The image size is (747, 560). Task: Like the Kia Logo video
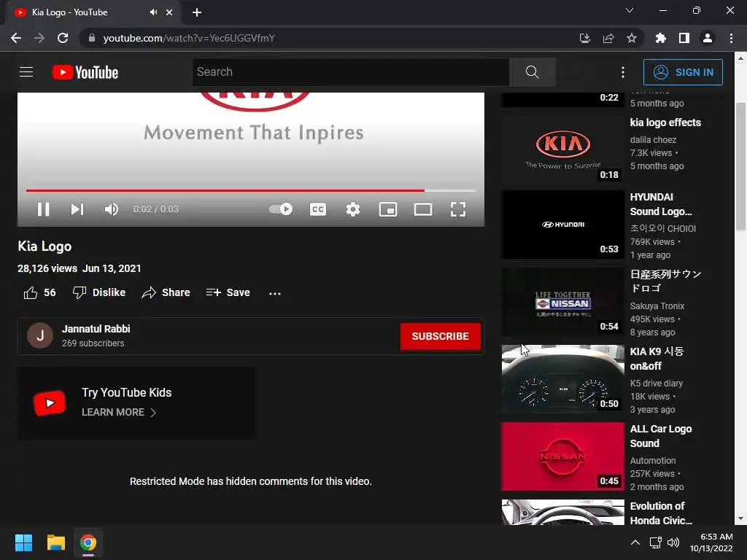(39, 292)
